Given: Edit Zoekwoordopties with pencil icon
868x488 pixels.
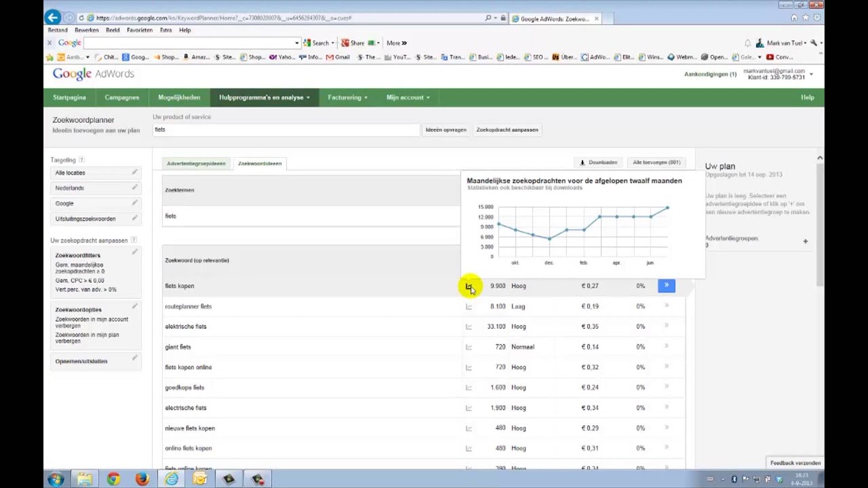Looking at the screenshot, I should point(134,306).
